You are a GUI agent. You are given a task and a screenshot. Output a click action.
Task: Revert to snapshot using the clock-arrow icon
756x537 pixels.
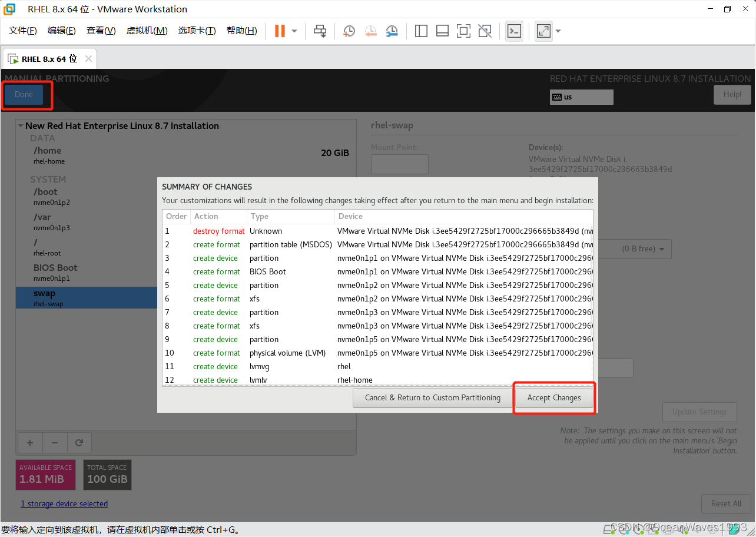pos(370,31)
